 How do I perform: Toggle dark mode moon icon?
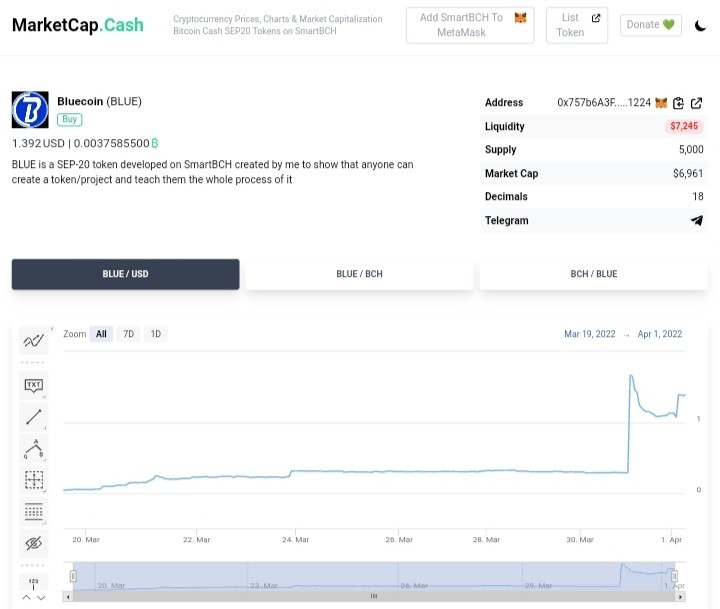pyautogui.click(x=700, y=25)
